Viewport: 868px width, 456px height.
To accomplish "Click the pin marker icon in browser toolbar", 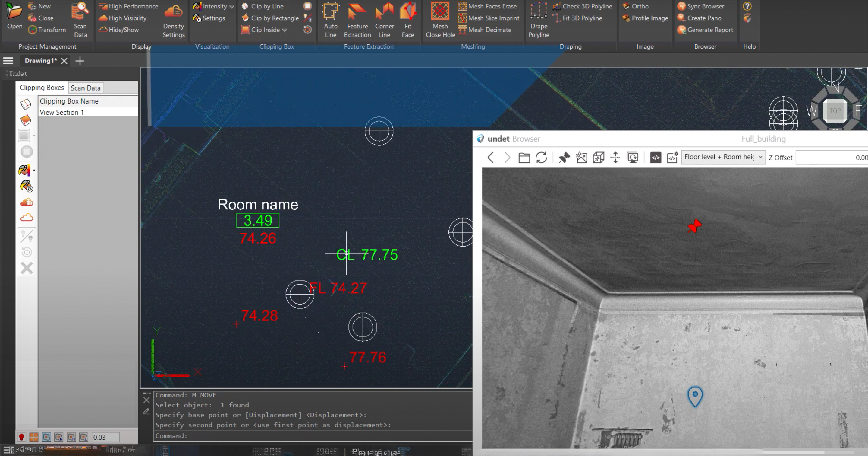I will click(x=565, y=158).
